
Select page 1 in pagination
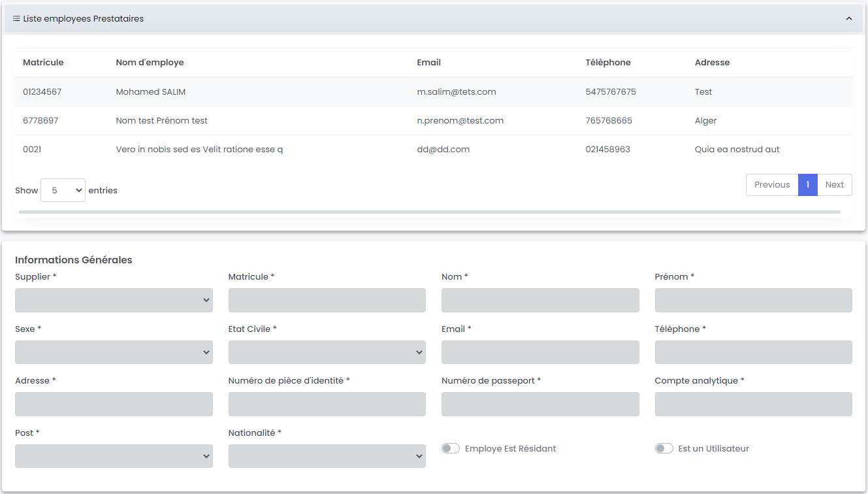(807, 185)
